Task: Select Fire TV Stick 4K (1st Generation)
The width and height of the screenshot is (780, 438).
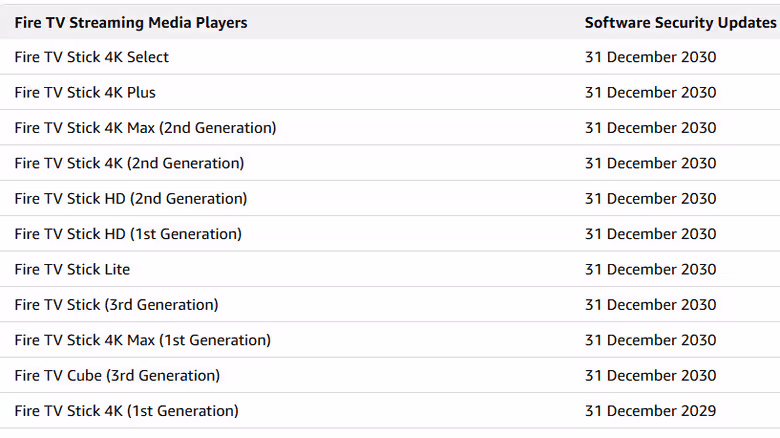Action: point(127,411)
